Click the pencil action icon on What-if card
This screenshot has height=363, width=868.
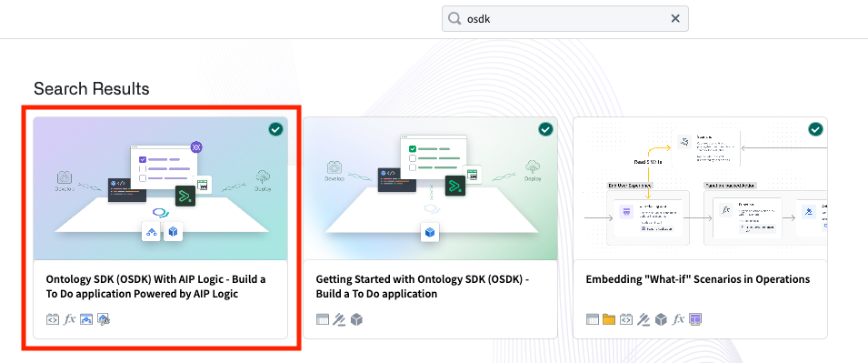click(x=644, y=319)
